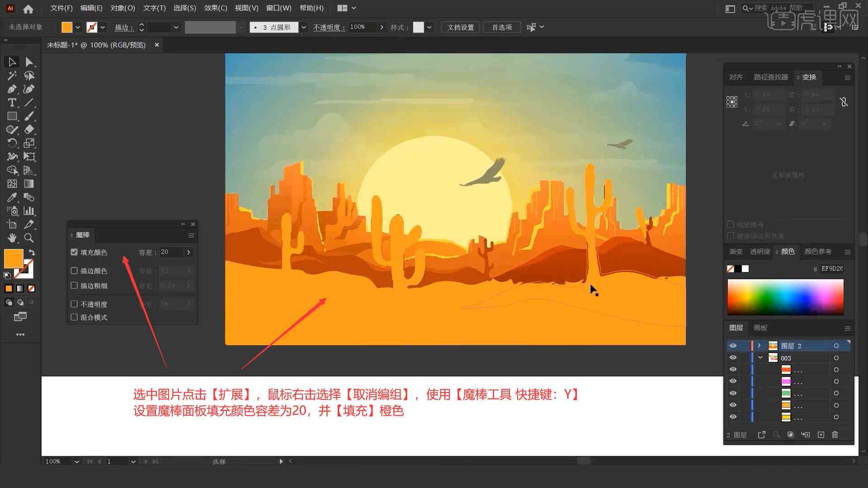Screen dimensions: 868x488
Task: Toggle visibility of 图层 2
Action: pyautogui.click(x=733, y=346)
